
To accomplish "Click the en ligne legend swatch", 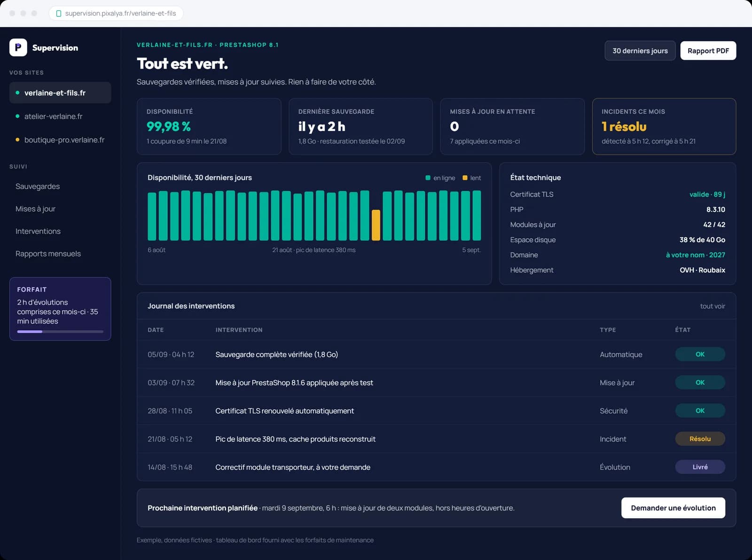I will [428, 178].
